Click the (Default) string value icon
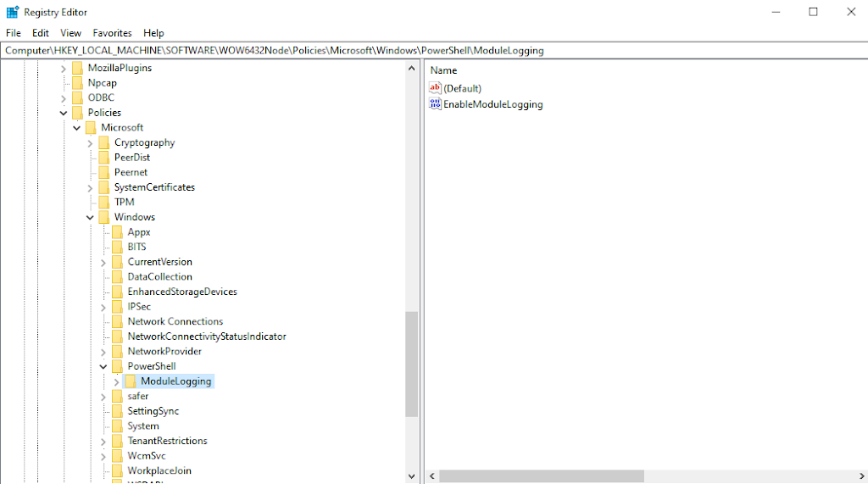 [436, 88]
